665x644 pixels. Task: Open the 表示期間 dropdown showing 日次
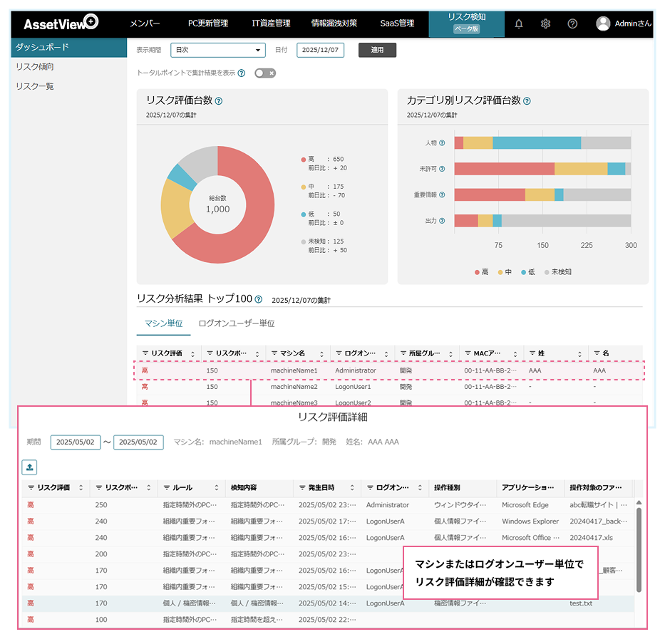[x=217, y=50]
